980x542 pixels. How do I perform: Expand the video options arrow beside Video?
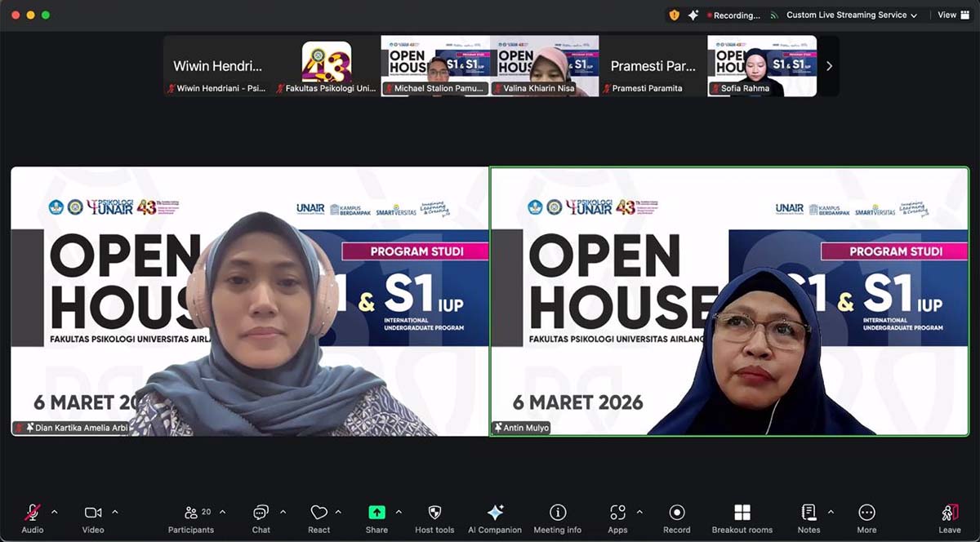click(x=115, y=512)
